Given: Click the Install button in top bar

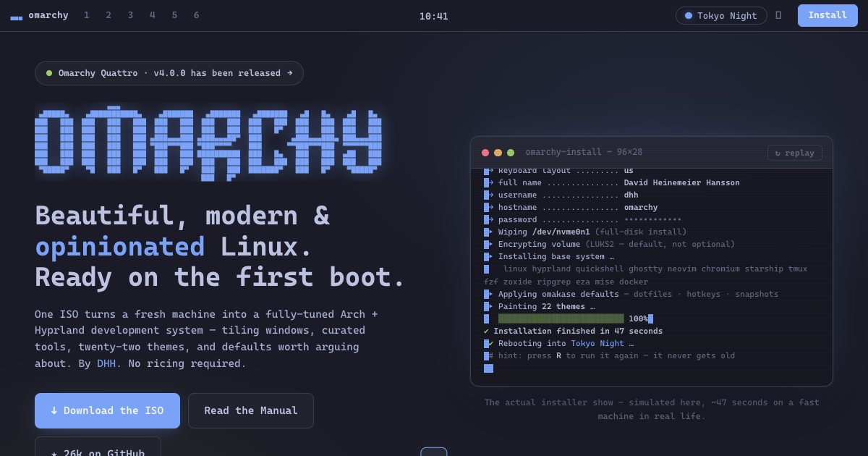Looking at the screenshot, I should pyautogui.click(x=827, y=15).
